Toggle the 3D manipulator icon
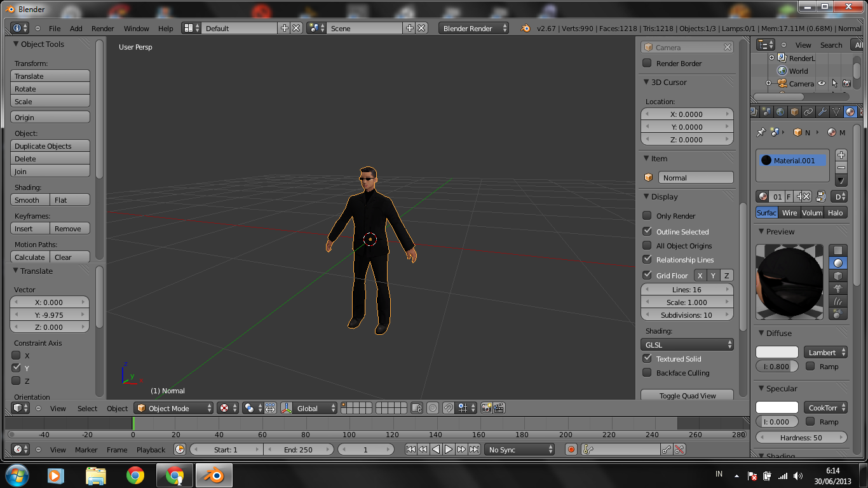 pyautogui.click(x=286, y=409)
